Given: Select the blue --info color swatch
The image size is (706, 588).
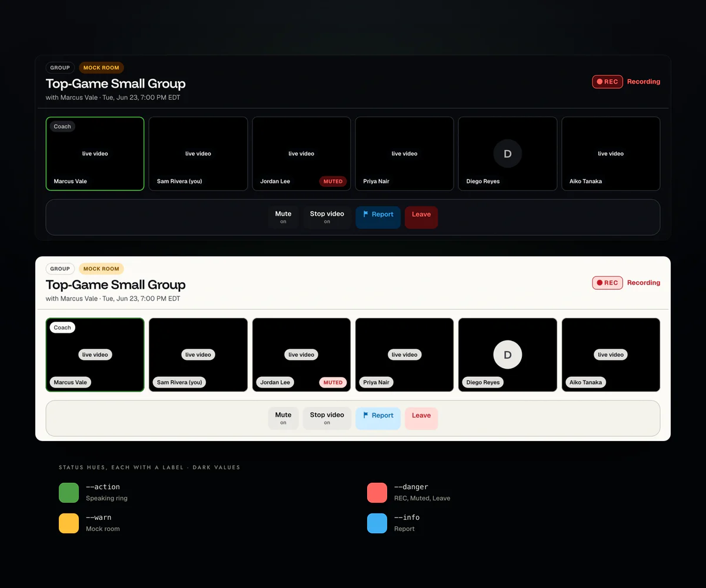Looking at the screenshot, I should (x=377, y=523).
